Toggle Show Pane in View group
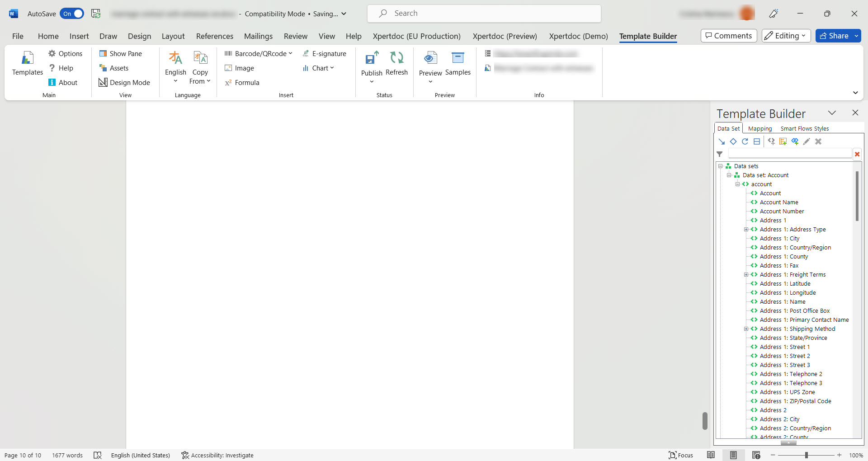 click(120, 53)
